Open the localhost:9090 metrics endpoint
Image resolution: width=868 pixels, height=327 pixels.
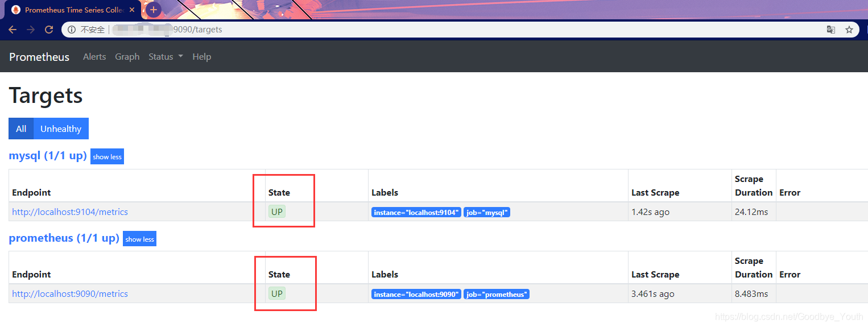coord(70,293)
